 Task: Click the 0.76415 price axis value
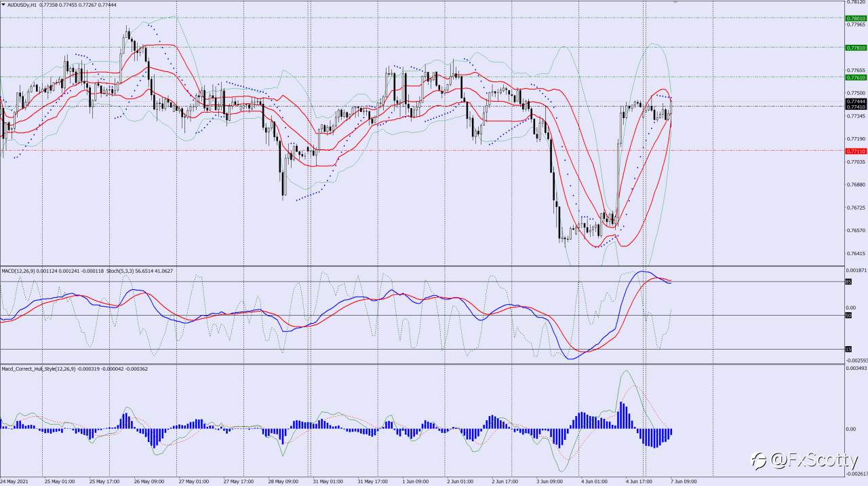coord(856,254)
